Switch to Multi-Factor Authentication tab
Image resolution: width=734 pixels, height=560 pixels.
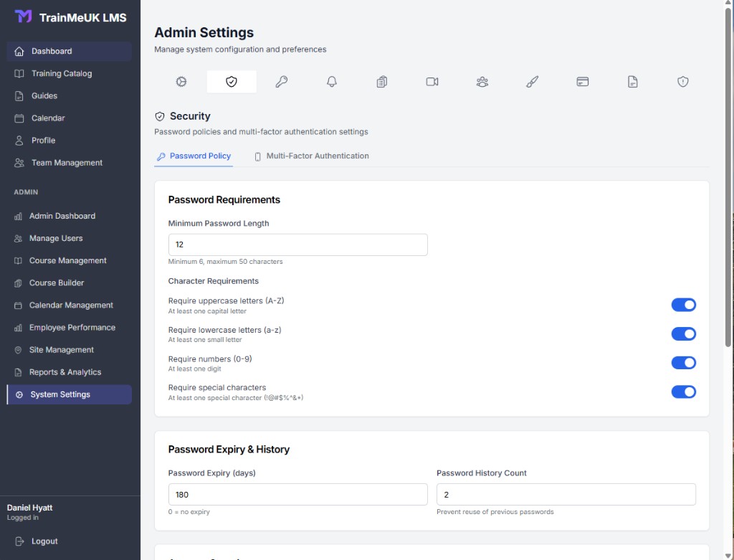pyautogui.click(x=311, y=156)
